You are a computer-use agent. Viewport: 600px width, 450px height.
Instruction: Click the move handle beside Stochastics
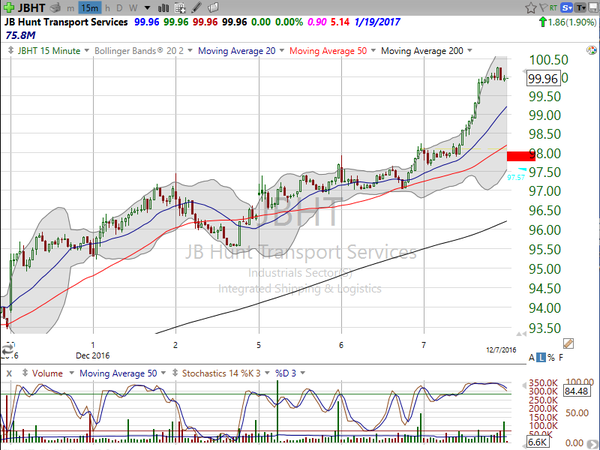[175, 373]
